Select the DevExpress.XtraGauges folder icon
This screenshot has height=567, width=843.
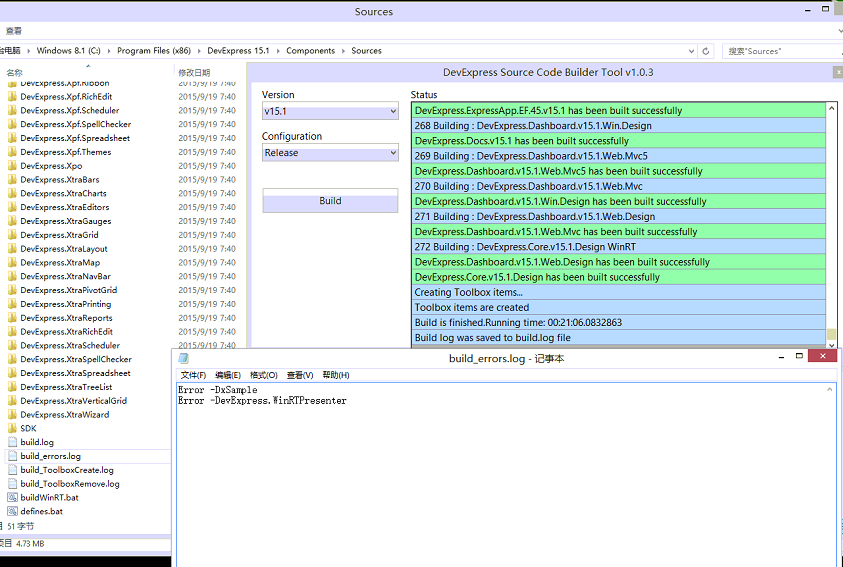[12, 221]
